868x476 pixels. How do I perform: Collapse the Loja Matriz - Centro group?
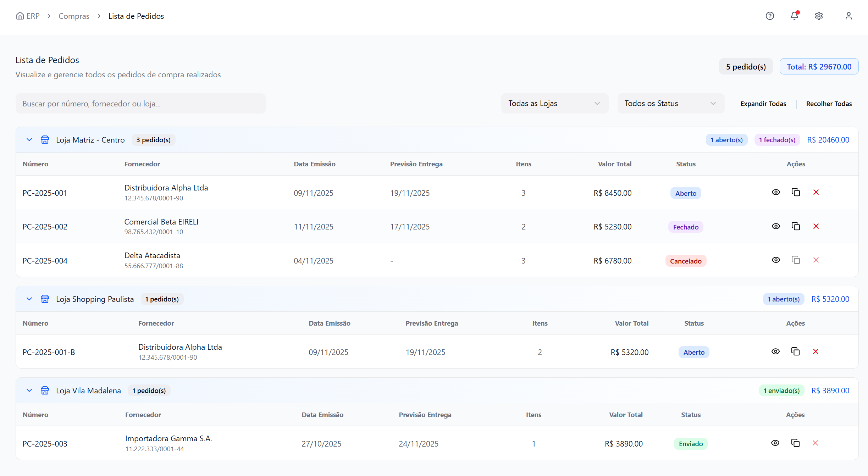pyautogui.click(x=29, y=140)
